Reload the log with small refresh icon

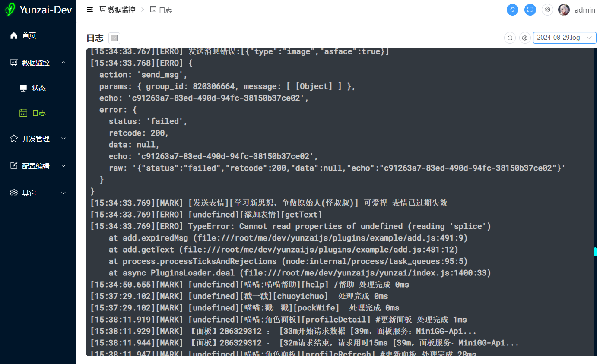pyautogui.click(x=510, y=38)
